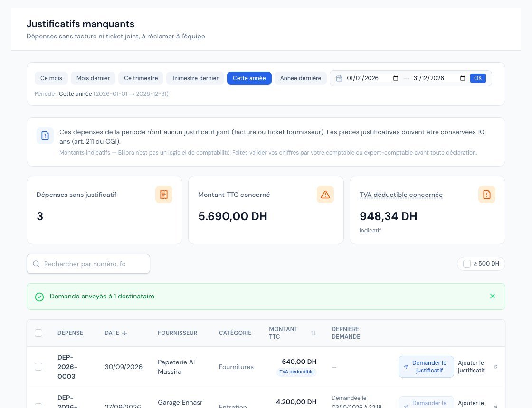
Task: Click the warning triangle icon in Montant TTC card
Action: [x=325, y=195]
